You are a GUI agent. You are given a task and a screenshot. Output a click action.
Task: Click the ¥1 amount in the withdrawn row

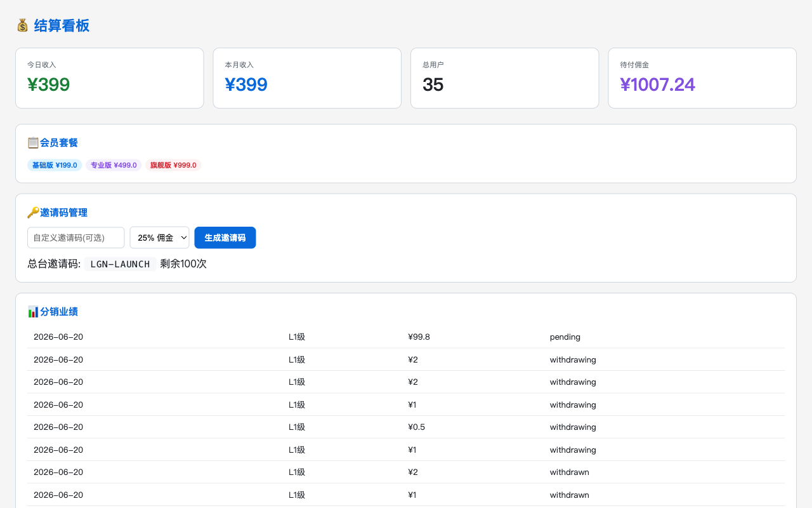(x=412, y=495)
